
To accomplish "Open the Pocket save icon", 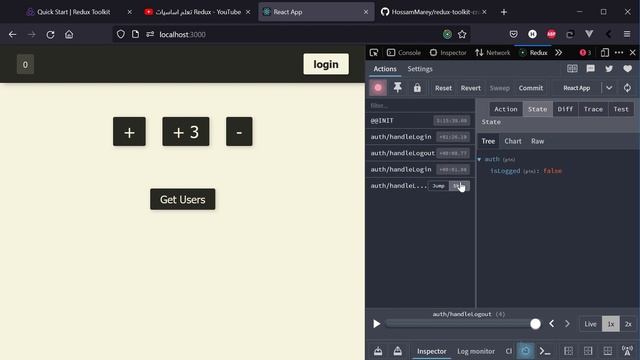I will click(513, 35).
